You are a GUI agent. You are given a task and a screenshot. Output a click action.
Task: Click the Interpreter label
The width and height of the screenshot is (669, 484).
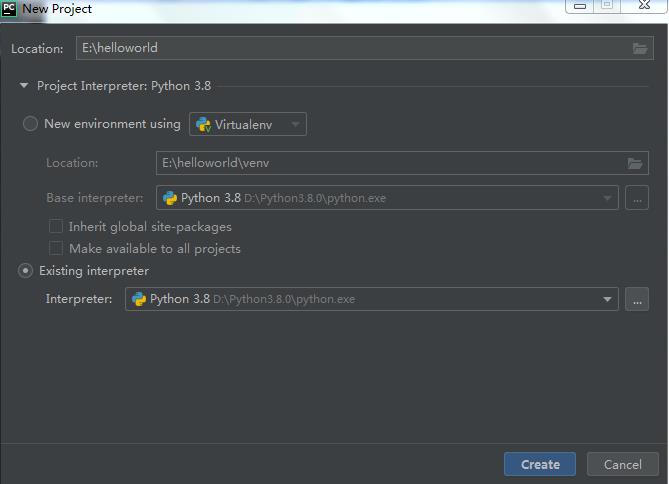[79, 299]
